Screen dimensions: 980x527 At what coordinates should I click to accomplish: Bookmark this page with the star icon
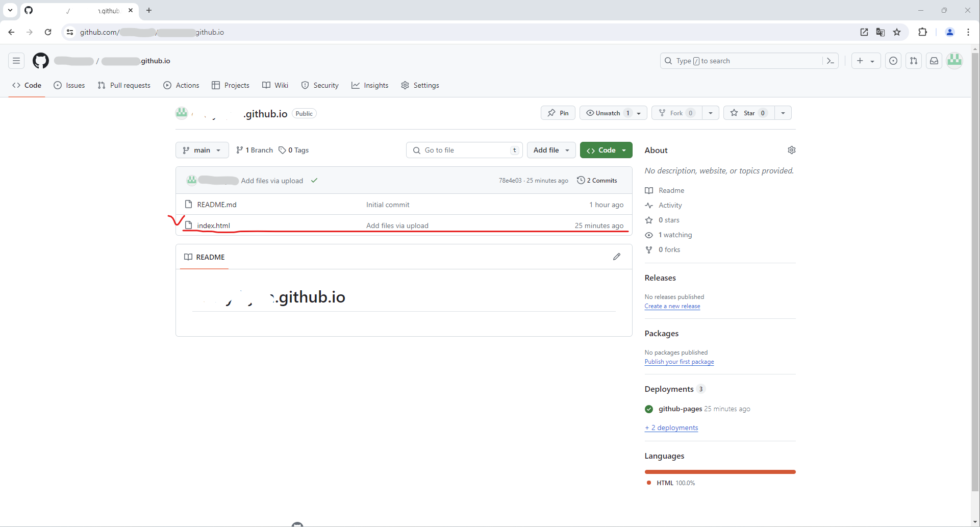(x=897, y=32)
